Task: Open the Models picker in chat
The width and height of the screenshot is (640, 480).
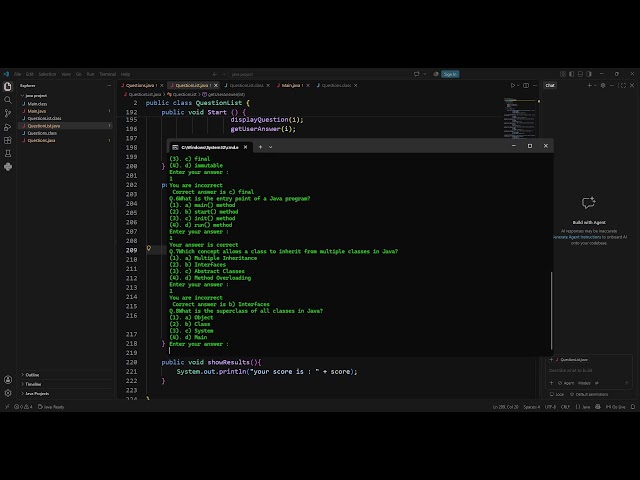Action: point(586,383)
